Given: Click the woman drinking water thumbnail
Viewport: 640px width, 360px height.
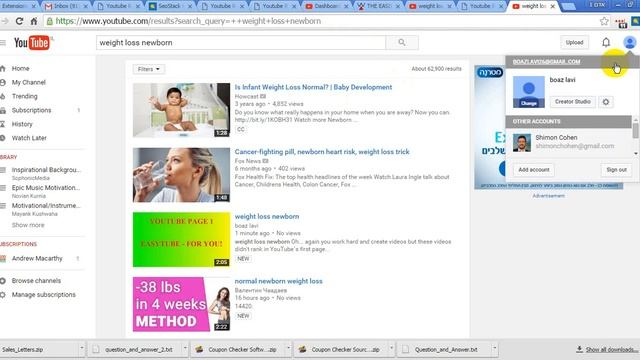Looking at the screenshot, I should tap(181, 175).
